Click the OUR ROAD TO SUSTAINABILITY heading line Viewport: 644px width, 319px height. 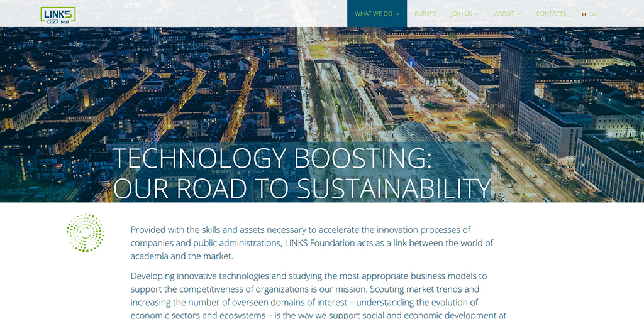click(x=302, y=188)
